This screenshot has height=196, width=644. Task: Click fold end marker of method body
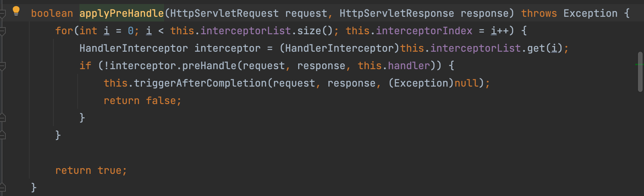pyautogui.click(x=2, y=187)
